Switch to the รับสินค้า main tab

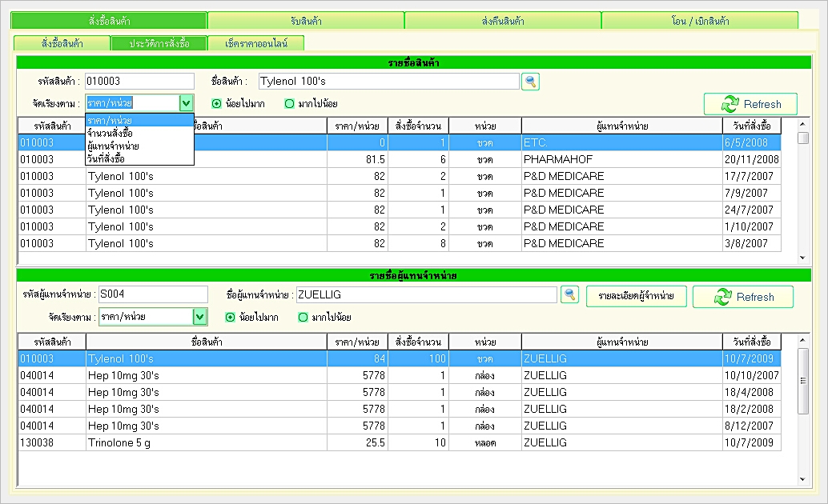[306, 21]
